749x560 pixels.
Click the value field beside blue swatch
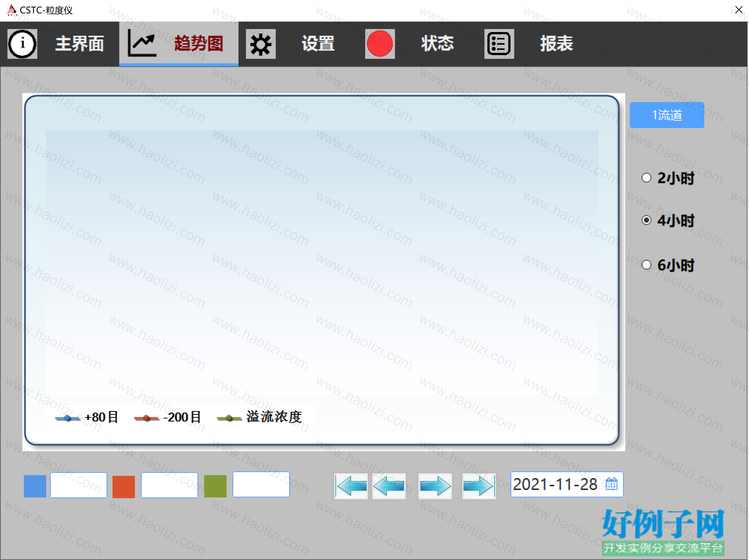click(79, 485)
